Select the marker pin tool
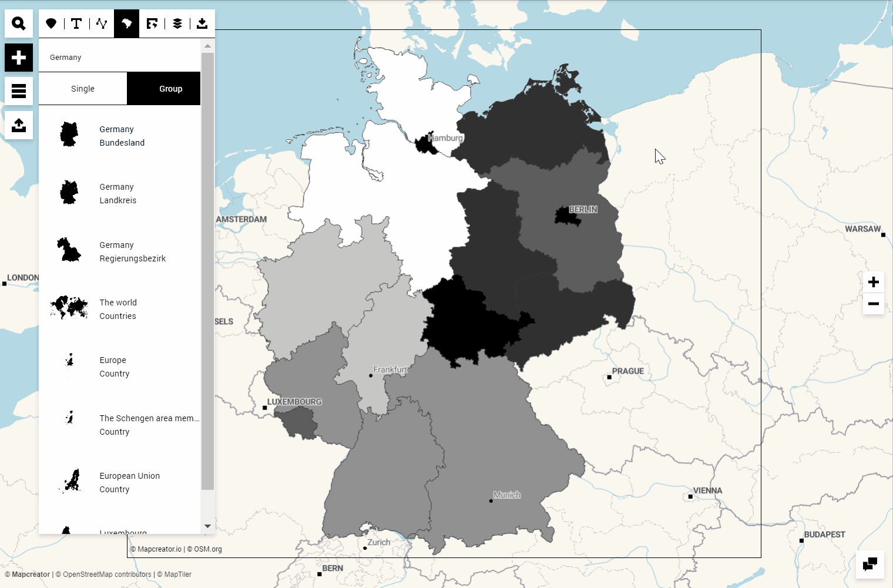The width and height of the screenshot is (893, 588). point(51,23)
